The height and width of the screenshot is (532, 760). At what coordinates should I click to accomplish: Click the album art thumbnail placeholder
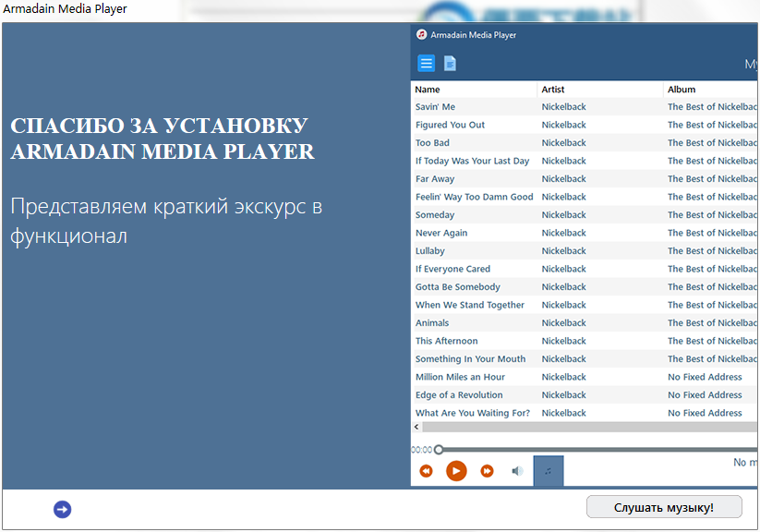[x=549, y=470]
